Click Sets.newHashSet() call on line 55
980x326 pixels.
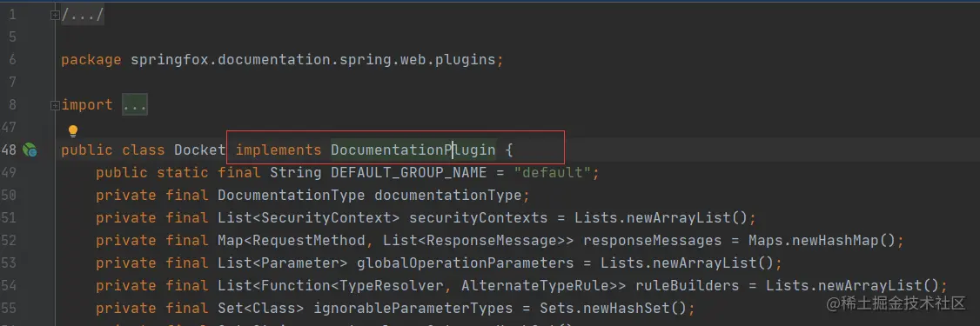(x=613, y=308)
